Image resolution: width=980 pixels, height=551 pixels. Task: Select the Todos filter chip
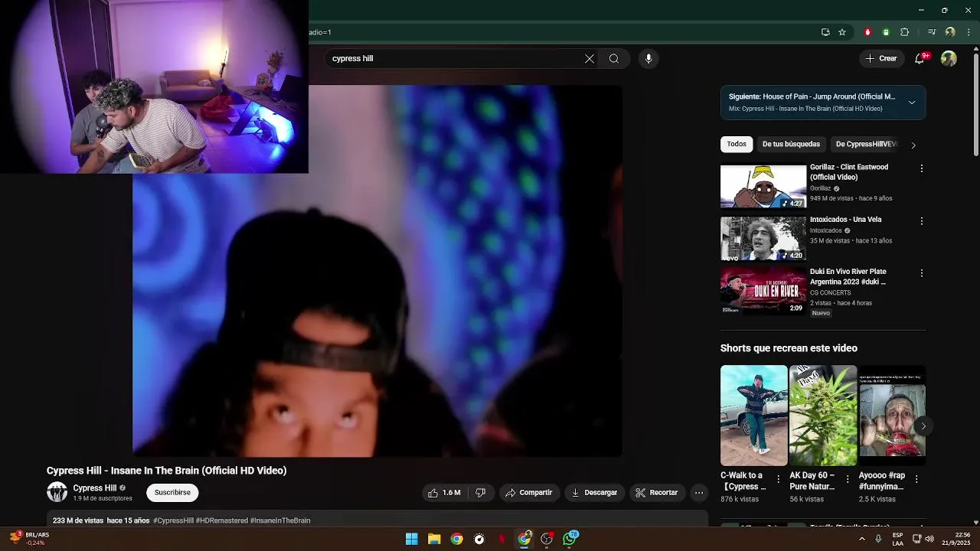pos(737,144)
